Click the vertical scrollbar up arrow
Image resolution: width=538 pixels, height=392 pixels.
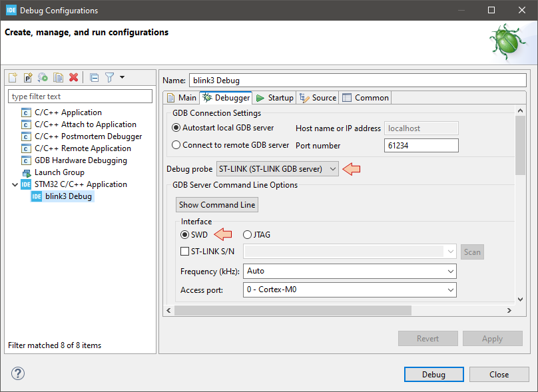click(x=520, y=110)
